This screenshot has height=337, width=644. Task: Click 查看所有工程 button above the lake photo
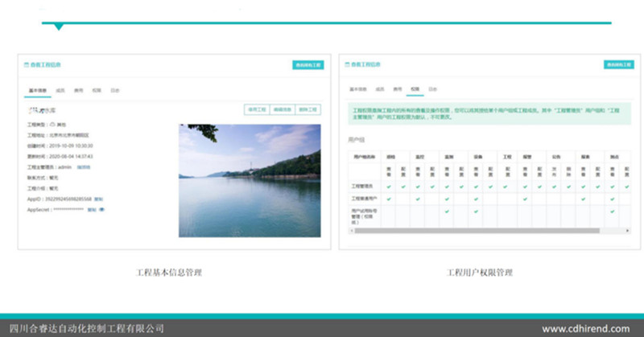pyautogui.click(x=308, y=64)
